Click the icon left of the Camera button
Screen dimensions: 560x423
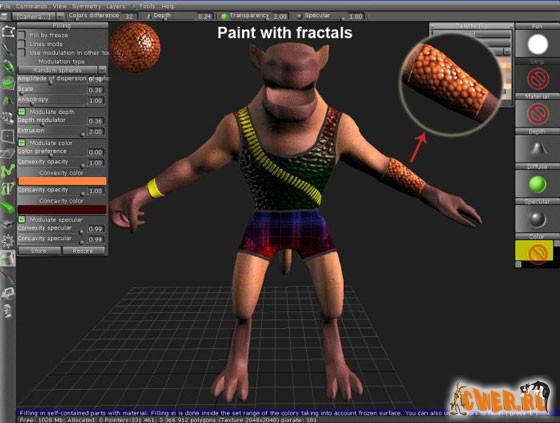(x=5, y=16)
